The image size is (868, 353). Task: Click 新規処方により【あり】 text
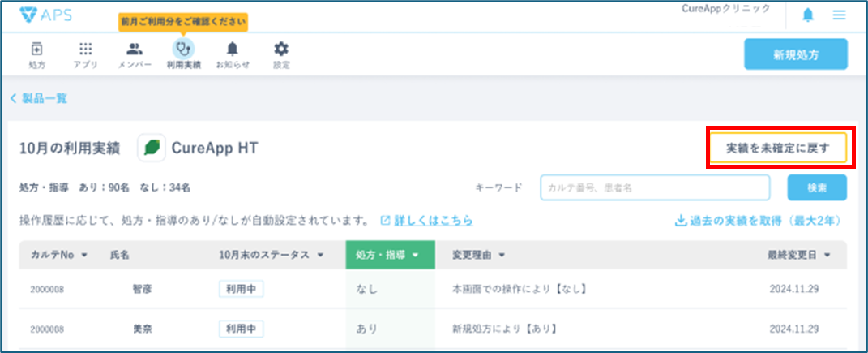point(507,329)
